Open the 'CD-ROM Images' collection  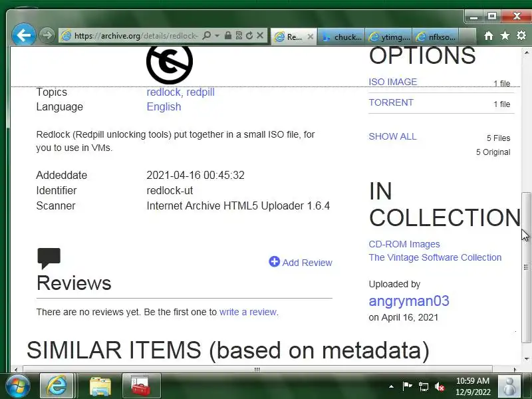click(x=404, y=244)
